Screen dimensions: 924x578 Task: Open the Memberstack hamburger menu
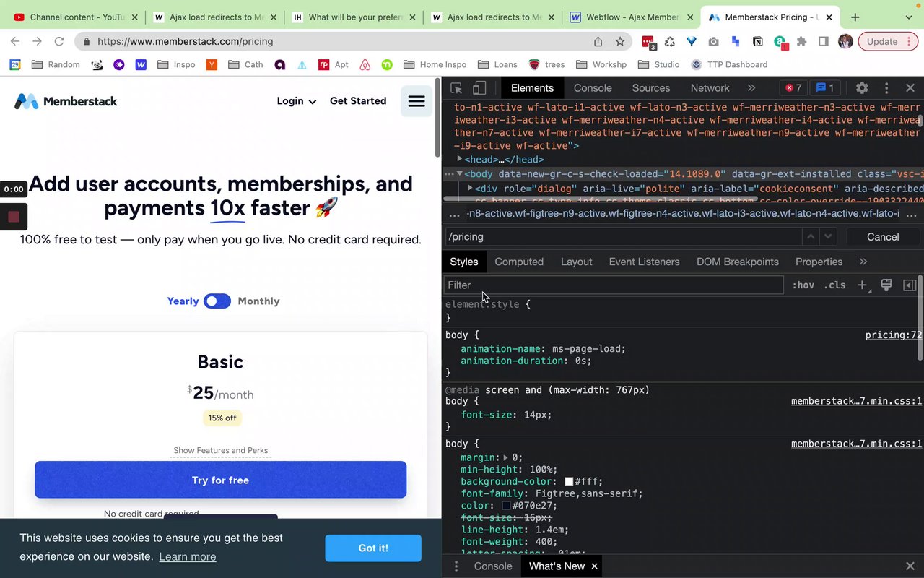tap(417, 101)
